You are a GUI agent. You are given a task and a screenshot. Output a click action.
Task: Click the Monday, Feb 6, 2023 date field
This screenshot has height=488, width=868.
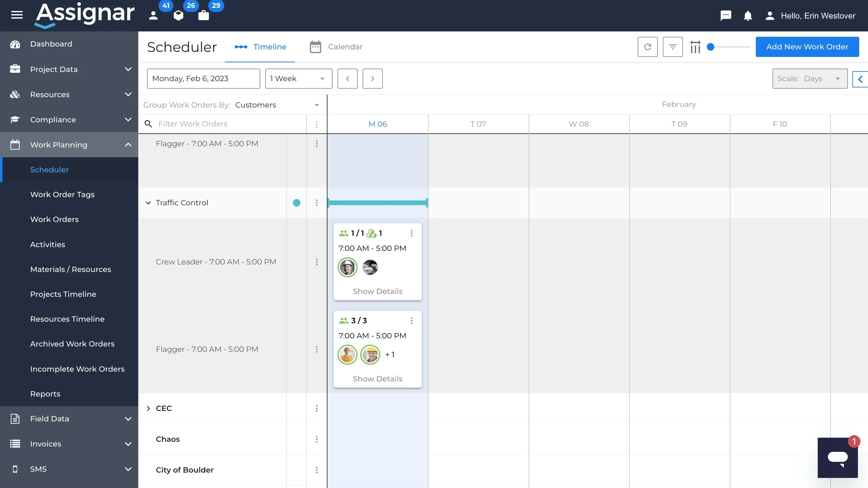pos(204,79)
